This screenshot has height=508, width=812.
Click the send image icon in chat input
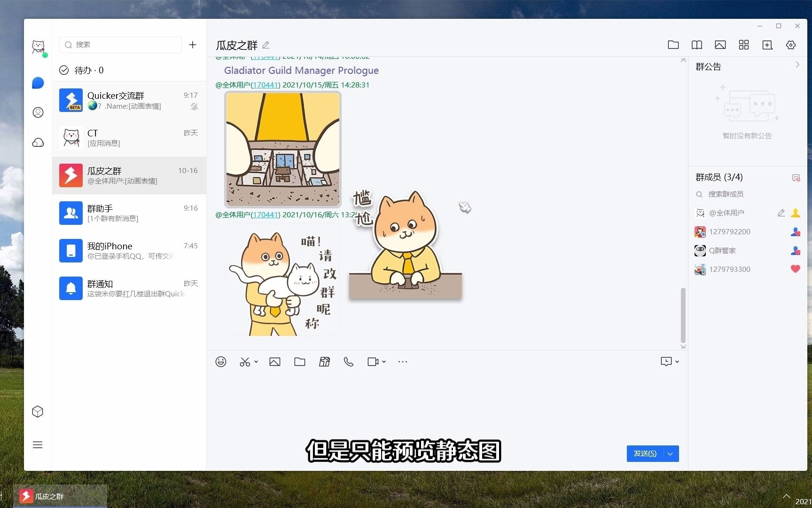pos(275,361)
